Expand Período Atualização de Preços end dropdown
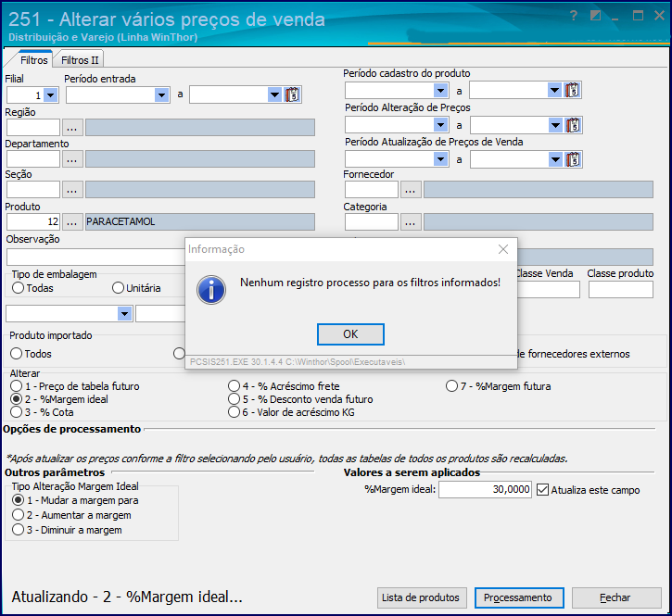Image resolution: width=672 pixels, height=616 pixels. (555, 159)
